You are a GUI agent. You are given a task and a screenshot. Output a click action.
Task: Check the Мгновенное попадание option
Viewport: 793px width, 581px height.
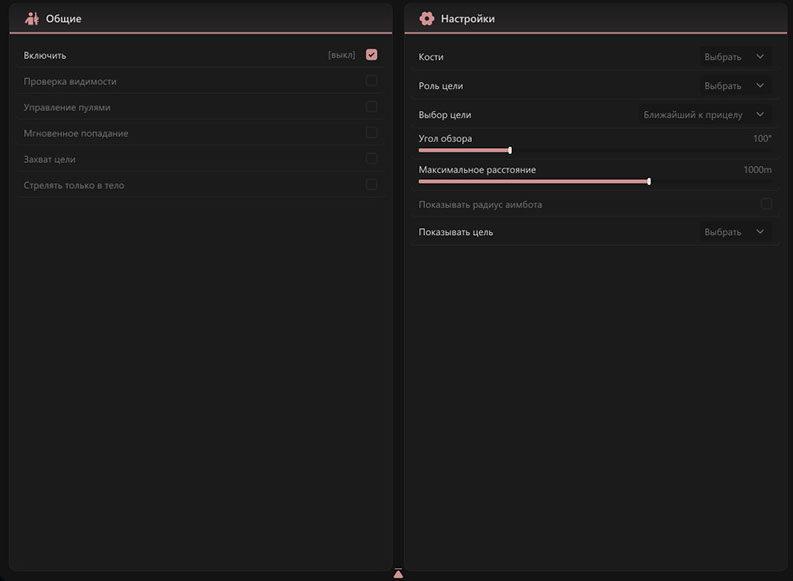[x=371, y=133]
